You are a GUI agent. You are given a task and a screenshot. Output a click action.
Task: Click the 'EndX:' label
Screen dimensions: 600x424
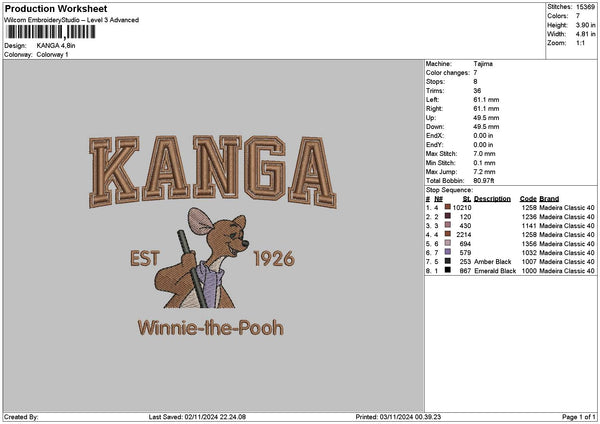pos(434,135)
